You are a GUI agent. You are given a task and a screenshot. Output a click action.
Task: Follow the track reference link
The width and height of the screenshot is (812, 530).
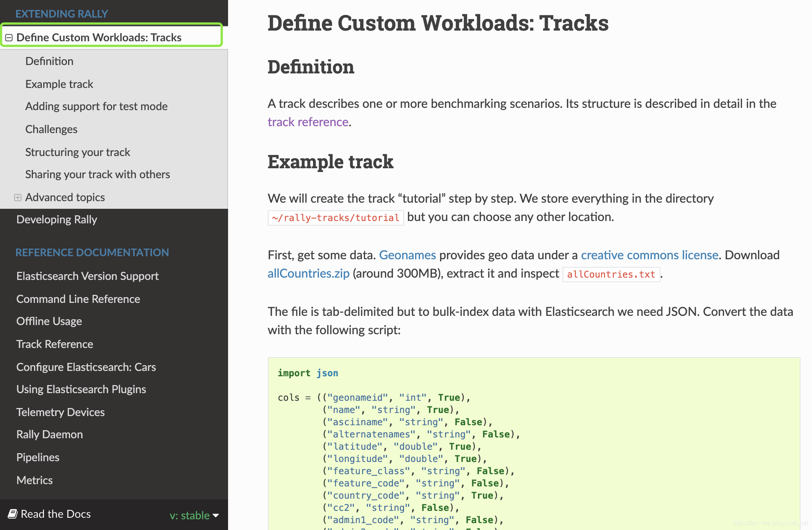(308, 122)
